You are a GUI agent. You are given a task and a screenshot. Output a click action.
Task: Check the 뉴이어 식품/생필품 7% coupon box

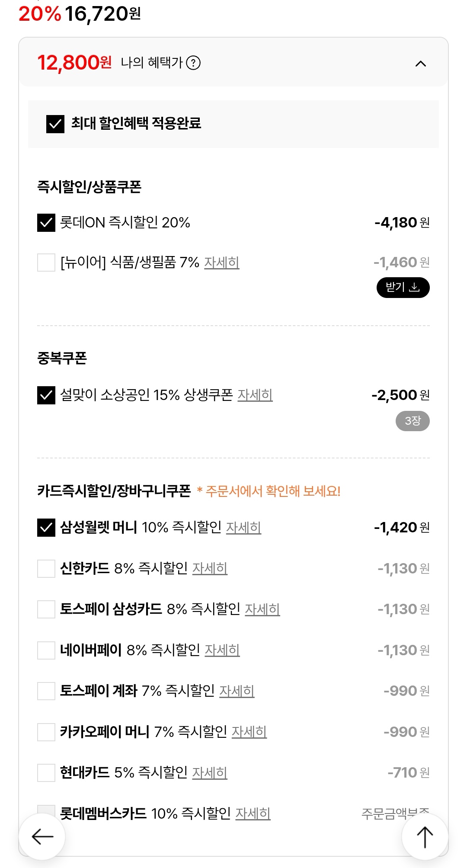point(46,263)
